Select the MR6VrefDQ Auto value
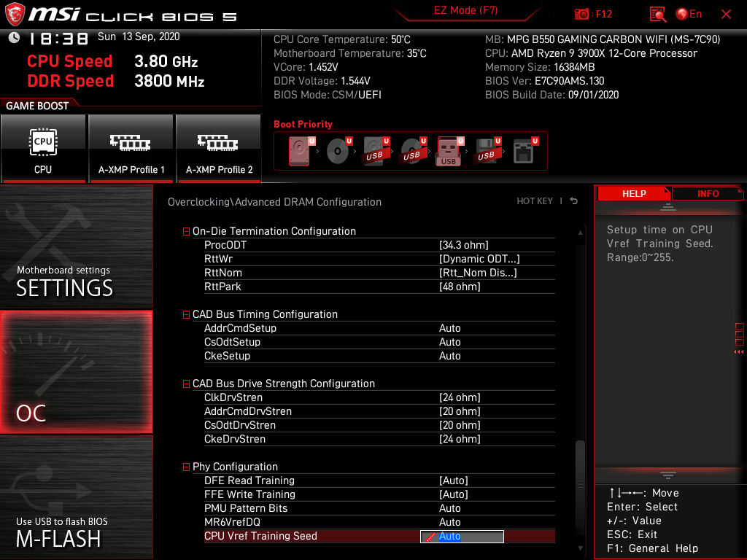747x560 pixels. (x=449, y=522)
